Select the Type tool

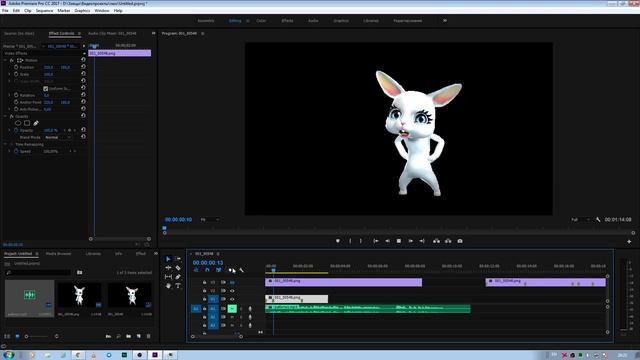click(x=178, y=286)
